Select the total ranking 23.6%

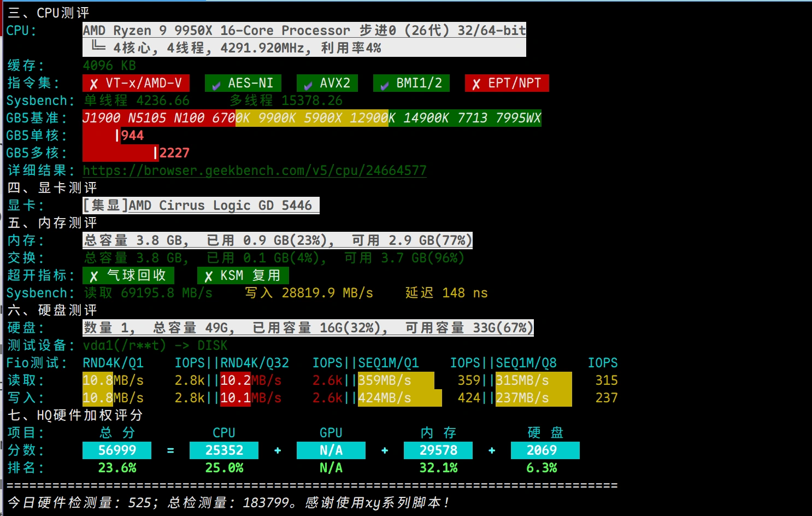click(117, 468)
